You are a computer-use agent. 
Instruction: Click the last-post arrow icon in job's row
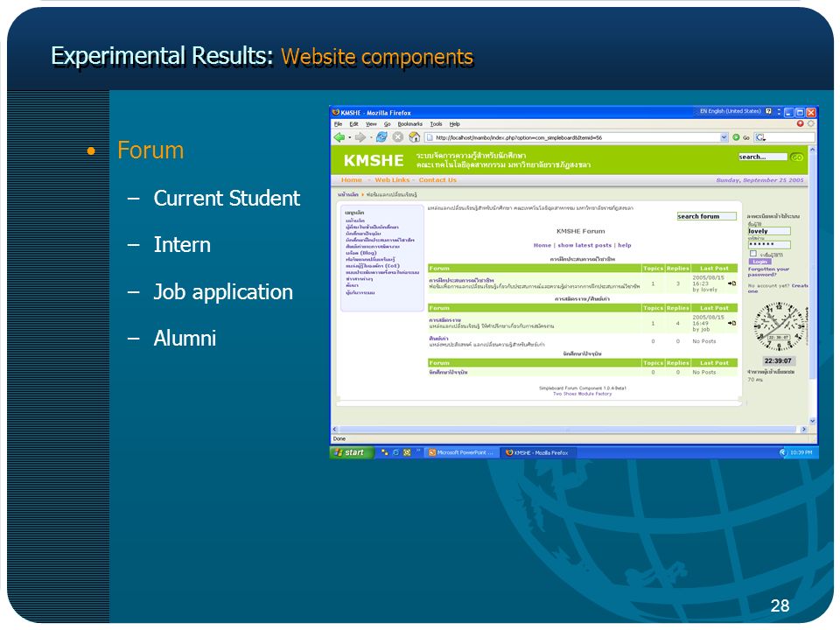(x=731, y=323)
